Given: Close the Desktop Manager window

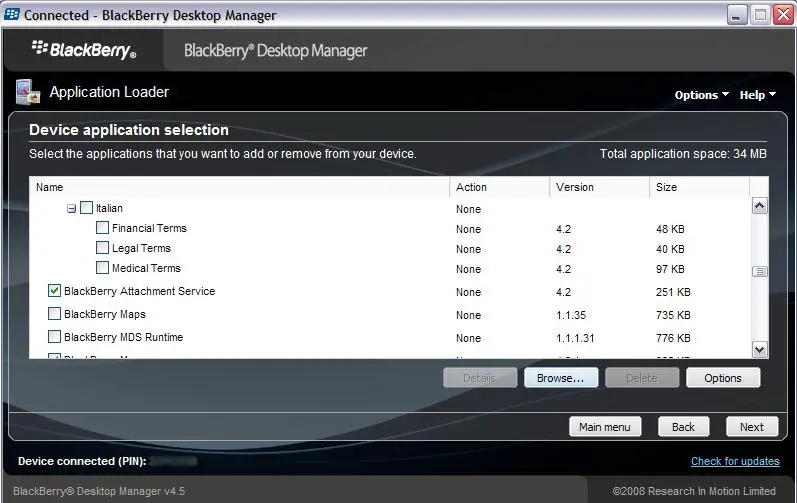Looking at the screenshot, I should (784, 15).
